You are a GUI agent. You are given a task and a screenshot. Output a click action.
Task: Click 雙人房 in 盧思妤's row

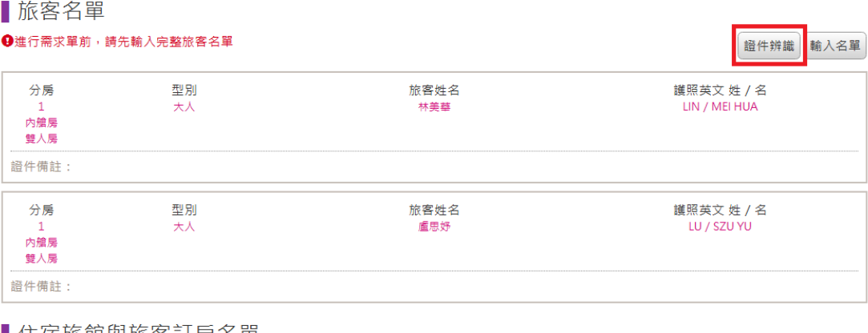[42, 258]
